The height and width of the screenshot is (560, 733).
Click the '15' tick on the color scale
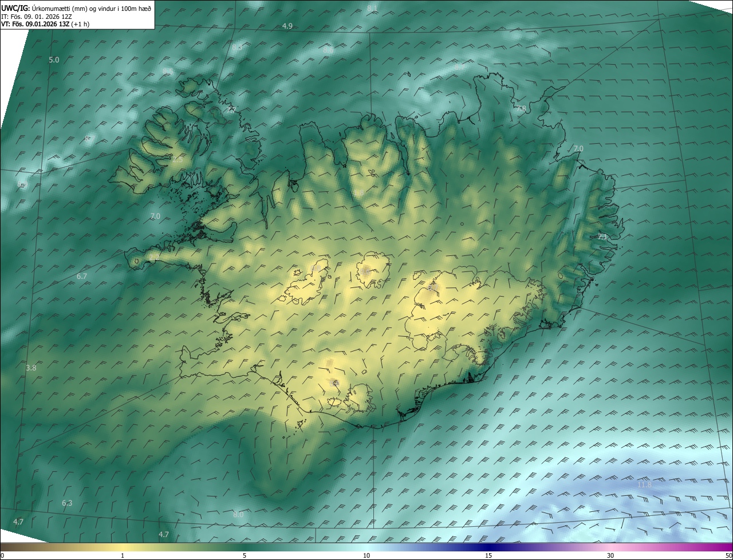pos(488,555)
